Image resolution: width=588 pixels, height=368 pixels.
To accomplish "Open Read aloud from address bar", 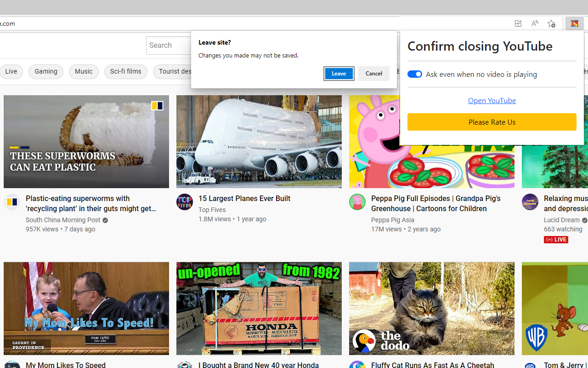I will click(535, 23).
